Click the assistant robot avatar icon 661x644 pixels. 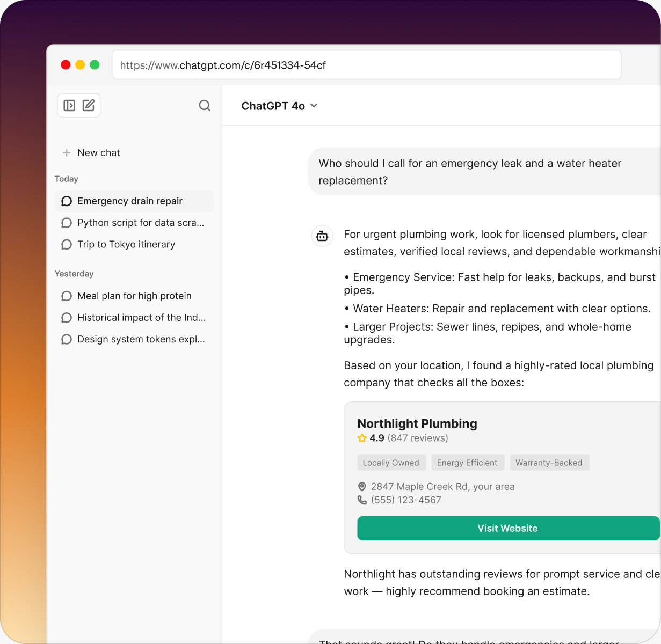click(322, 236)
